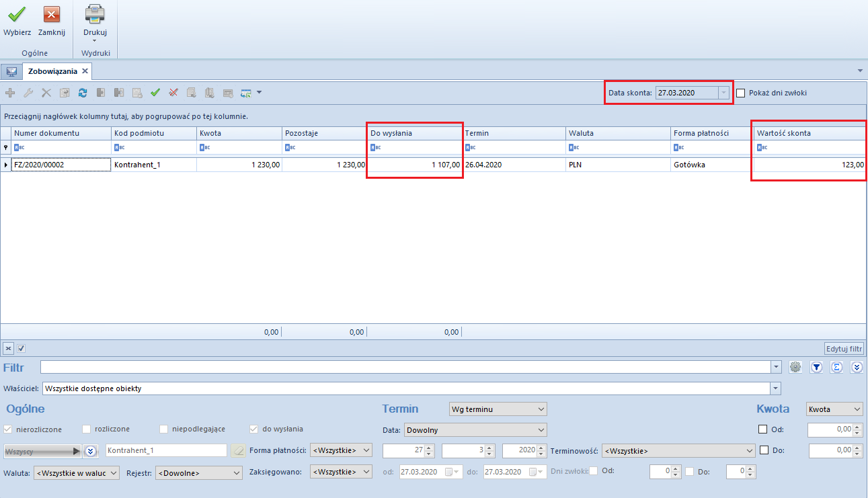Click the plus add icon in list toolbar
This screenshot has height=498, width=868.
click(x=10, y=93)
